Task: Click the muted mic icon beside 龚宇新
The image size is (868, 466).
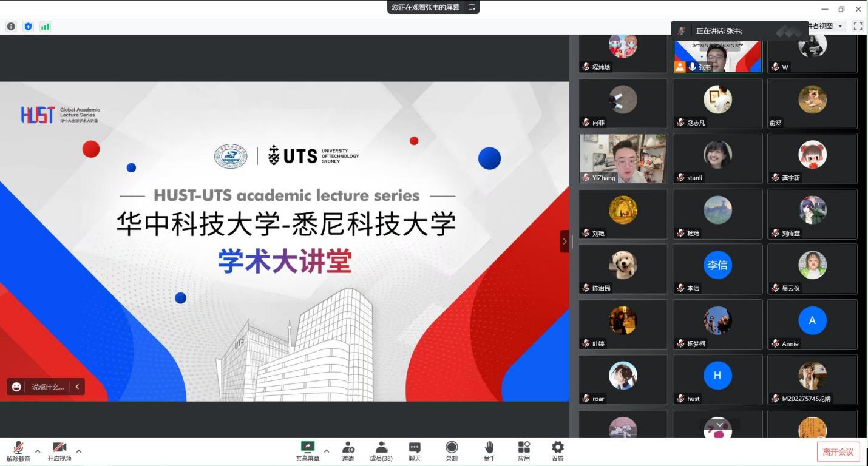Action: [x=775, y=178]
